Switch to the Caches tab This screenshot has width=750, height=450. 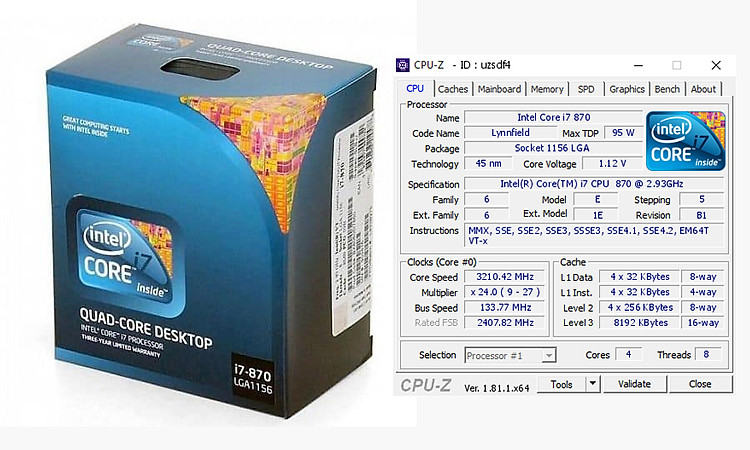click(x=453, y=89)
